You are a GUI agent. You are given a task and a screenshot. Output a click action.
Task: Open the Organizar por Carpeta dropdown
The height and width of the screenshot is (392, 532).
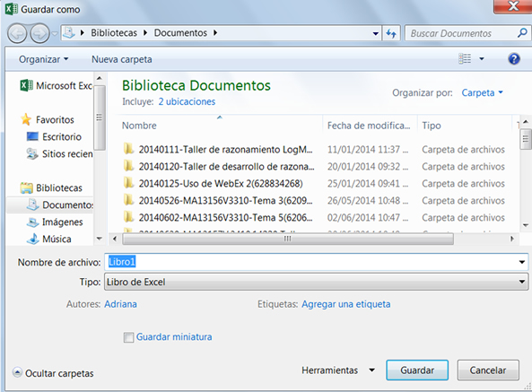482,92
